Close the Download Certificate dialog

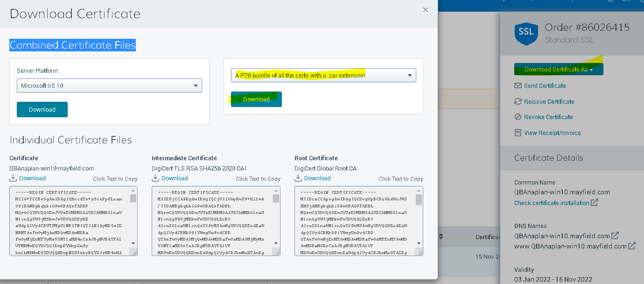[425, 10]
